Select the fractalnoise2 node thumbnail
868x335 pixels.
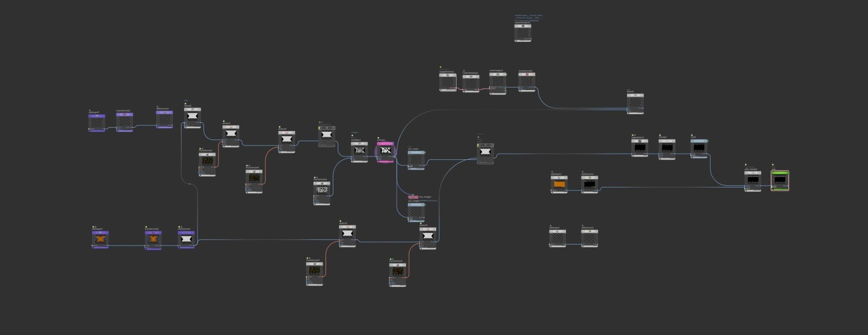pyautogui.click(x=321, y=190)
